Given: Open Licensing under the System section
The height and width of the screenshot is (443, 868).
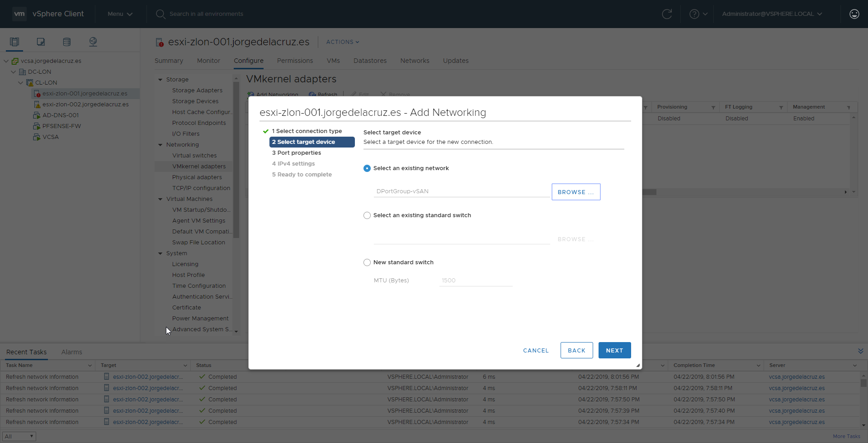Looking at the screenshot, I should (185, 264).
